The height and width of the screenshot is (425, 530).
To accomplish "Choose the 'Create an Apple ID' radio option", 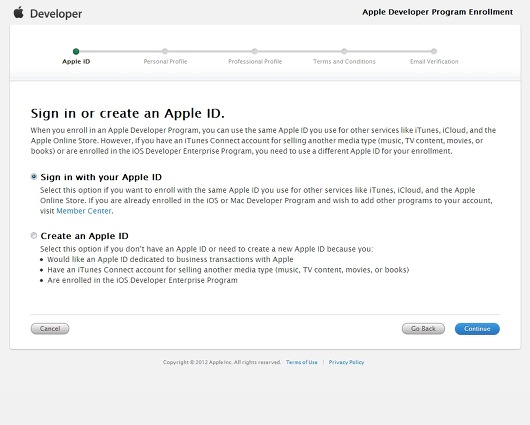I will point(34,235).
